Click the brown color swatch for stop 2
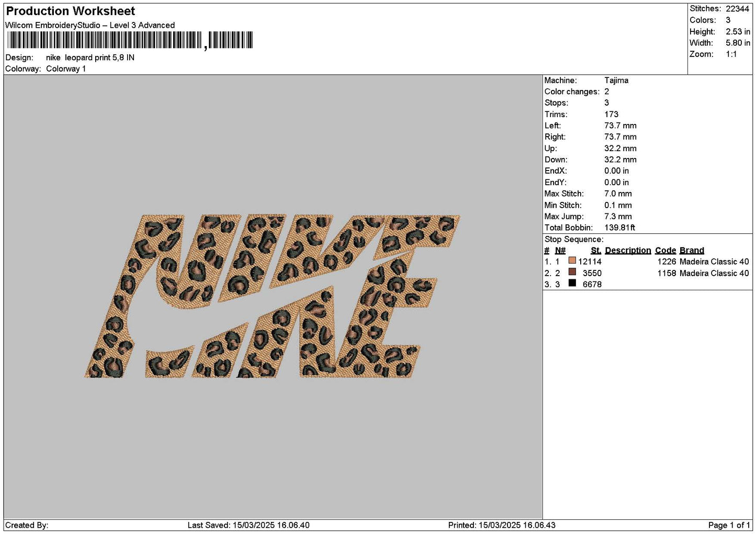The image size is (756, 534). coord(572,272)
